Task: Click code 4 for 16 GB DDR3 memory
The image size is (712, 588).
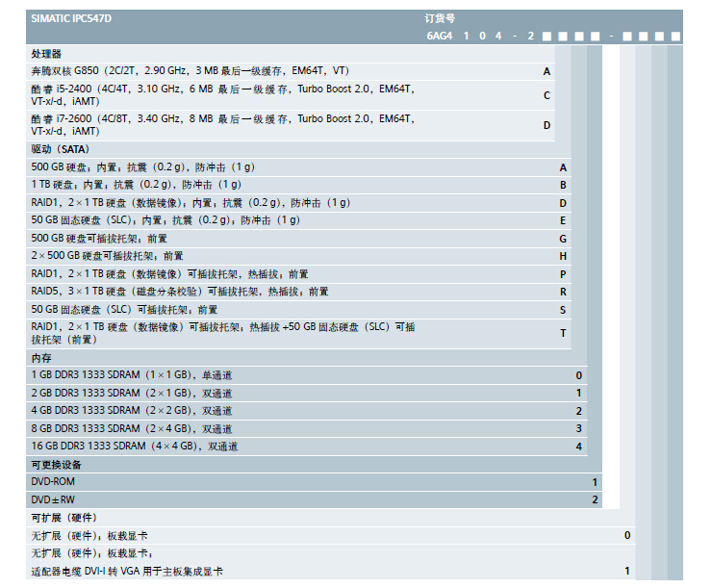Action: [579, 447]
